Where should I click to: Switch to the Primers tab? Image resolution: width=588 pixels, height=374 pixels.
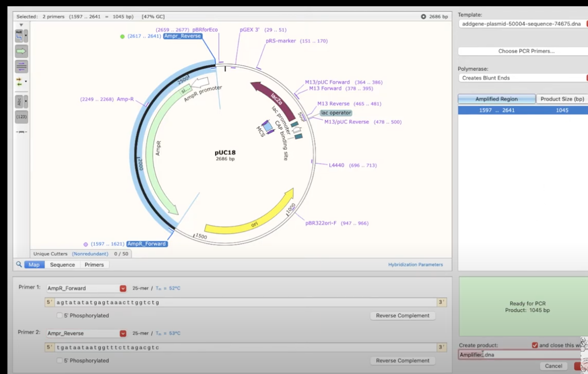point(94,265)
